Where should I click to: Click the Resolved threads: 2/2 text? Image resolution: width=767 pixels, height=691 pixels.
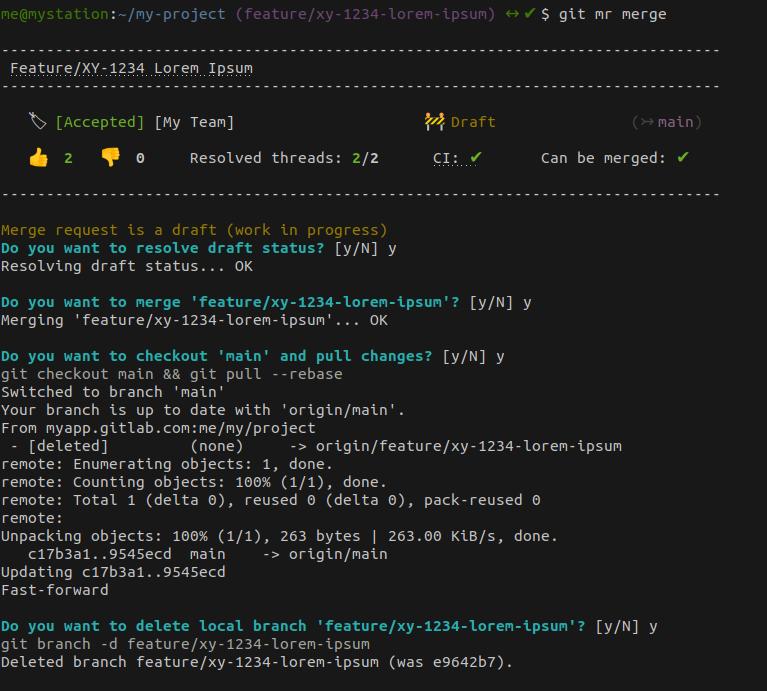(284, 158)
